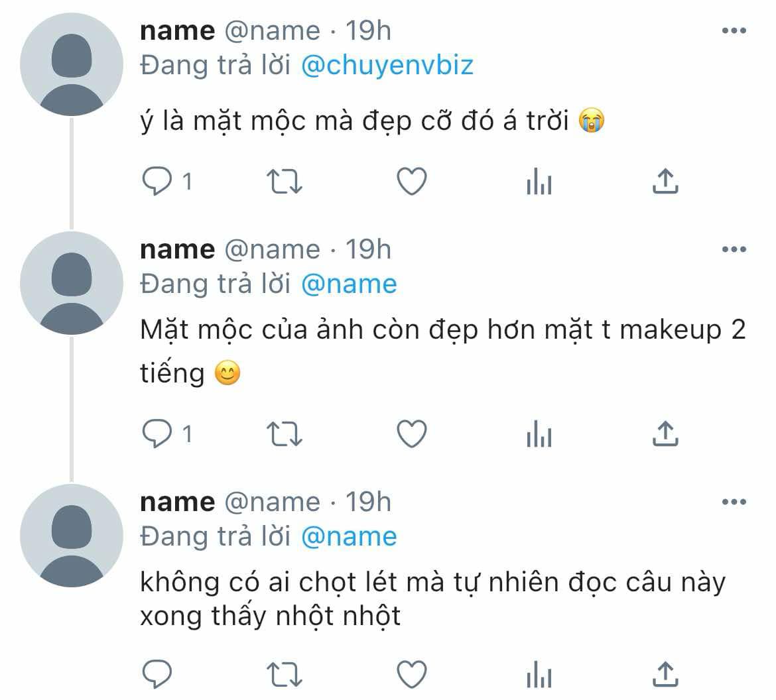Viewport: 776px width, 700px height.
Task: Open more options for the first tweet
Action: tap(734, 30)
